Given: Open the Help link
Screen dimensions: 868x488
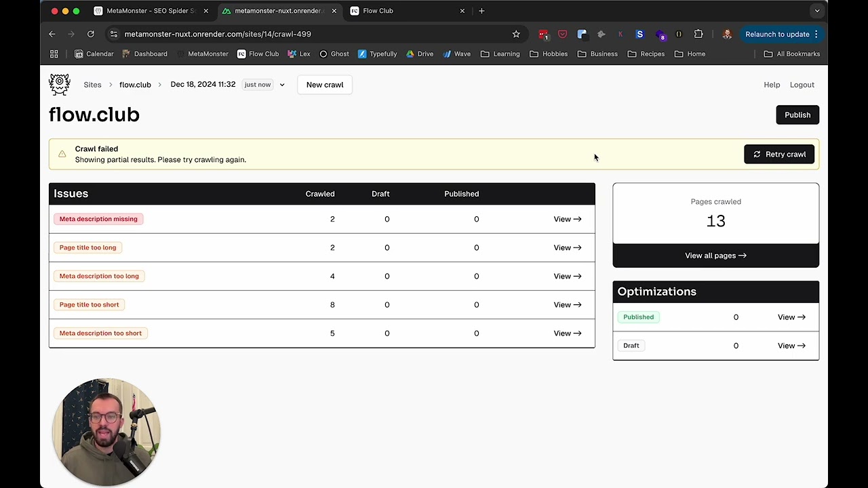Looking at the screenshot, I should 772,85.
